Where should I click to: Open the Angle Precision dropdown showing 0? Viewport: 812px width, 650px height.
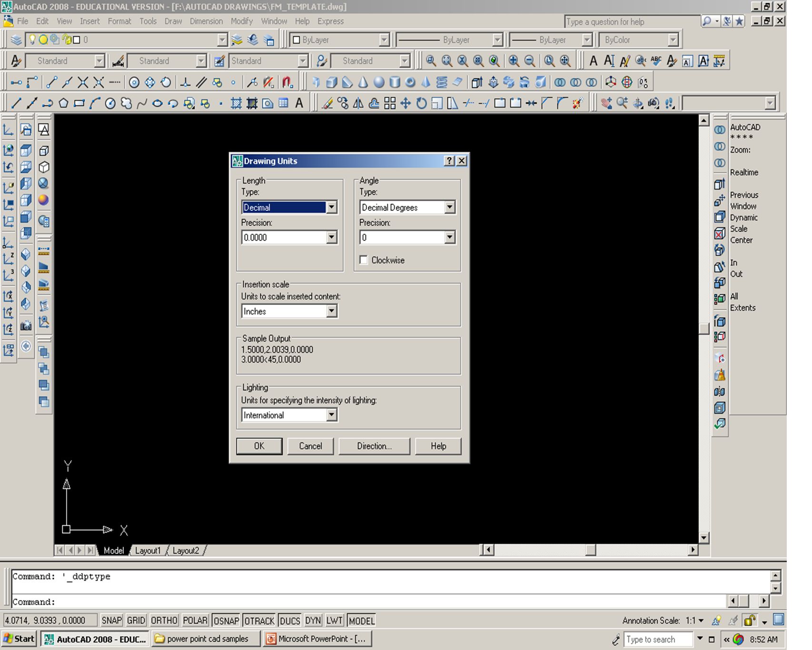coord(407,237)
